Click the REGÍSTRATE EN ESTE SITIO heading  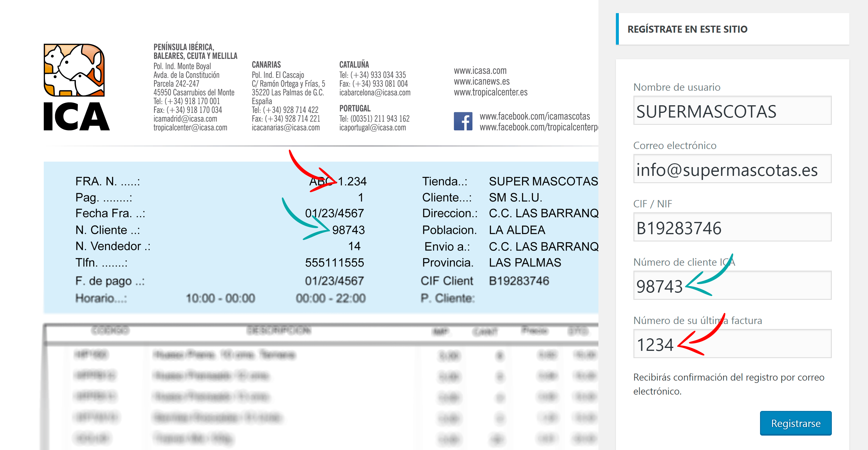(687, 29)
